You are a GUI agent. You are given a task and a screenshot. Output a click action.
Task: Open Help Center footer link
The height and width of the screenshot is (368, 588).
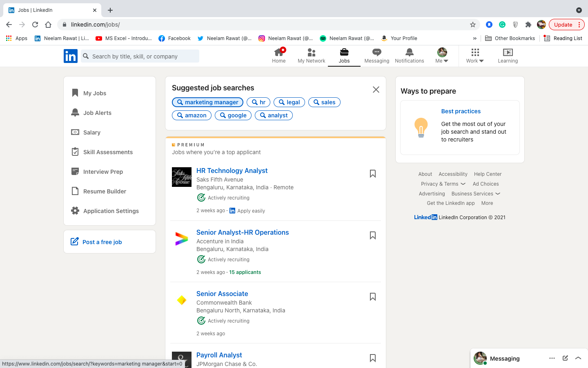click(x=488, y=174)
